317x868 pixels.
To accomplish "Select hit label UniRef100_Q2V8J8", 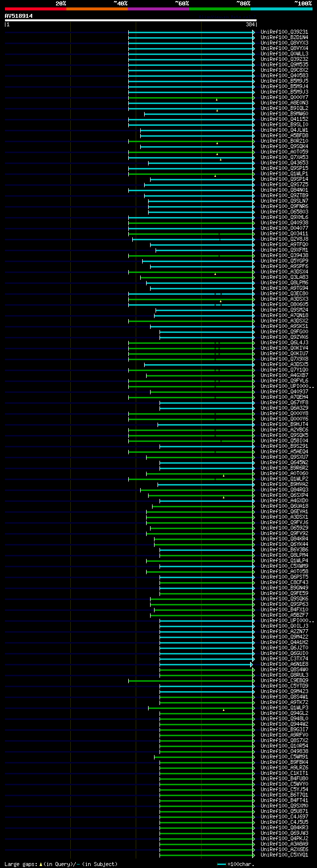I will (284, 239).
